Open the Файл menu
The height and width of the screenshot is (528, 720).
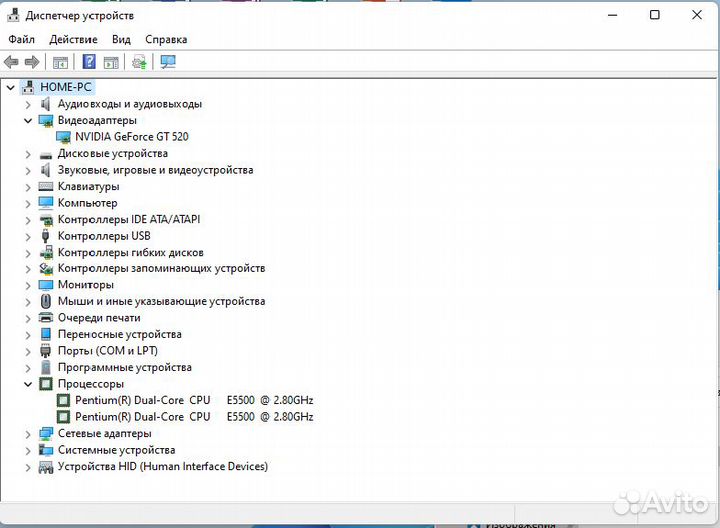pos(22,39)
